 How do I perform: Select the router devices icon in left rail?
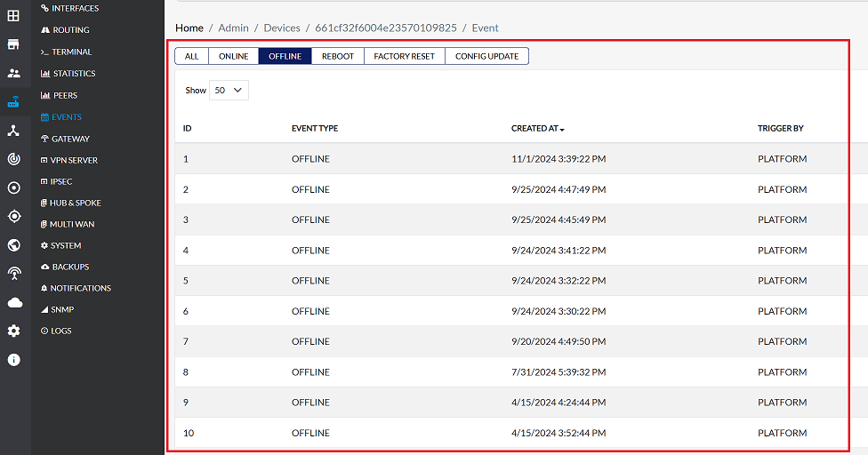point(13,102)
